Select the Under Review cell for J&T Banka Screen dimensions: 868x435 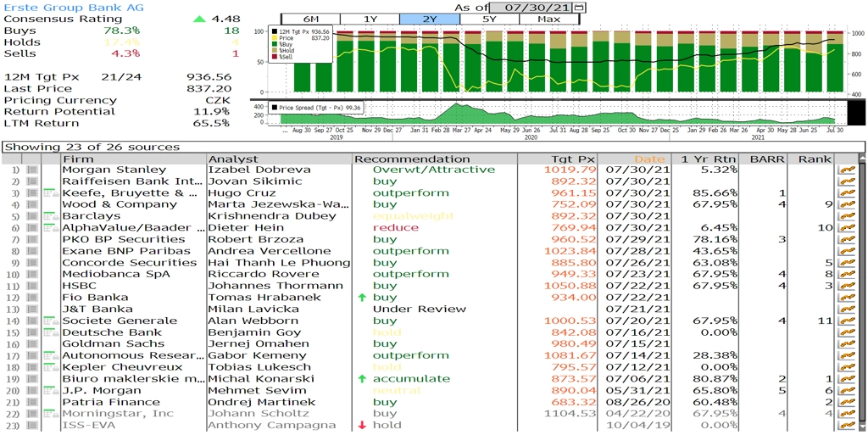(x=419, y=309)
